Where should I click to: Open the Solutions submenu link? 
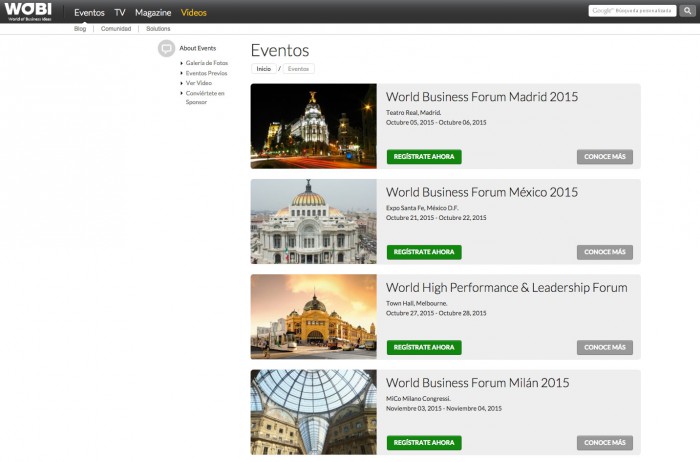158,29
